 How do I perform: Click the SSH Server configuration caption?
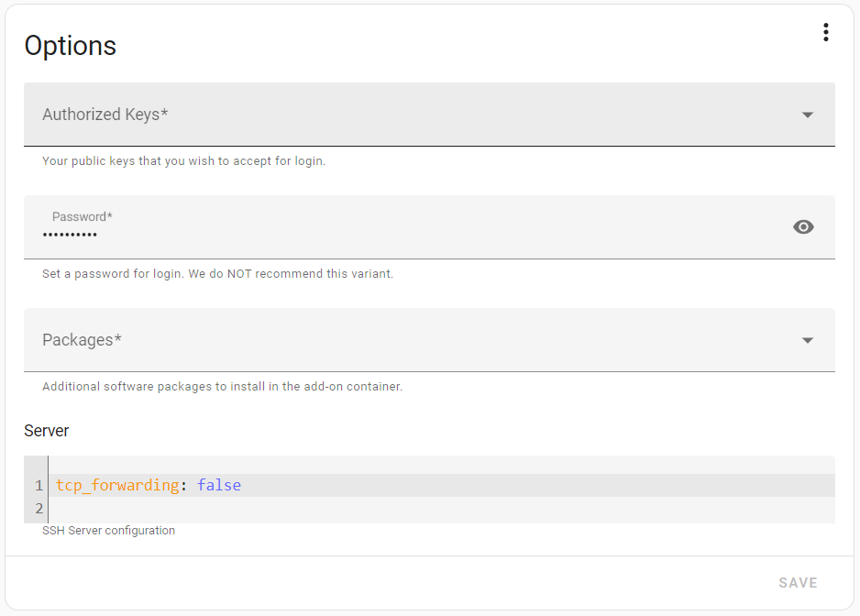point(108,531)
